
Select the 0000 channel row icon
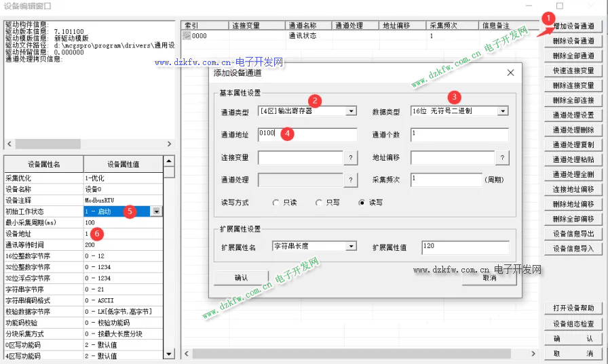(x=187, y=36)
